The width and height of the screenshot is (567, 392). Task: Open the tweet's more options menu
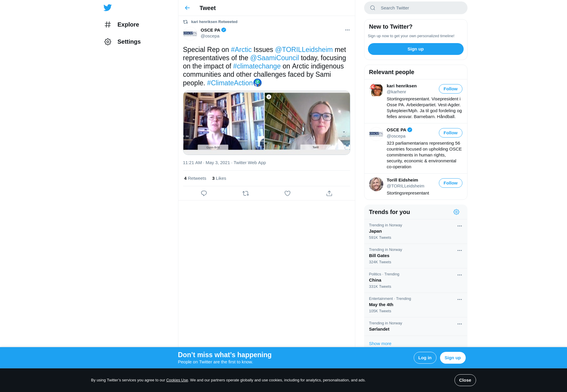click(347, 30)
